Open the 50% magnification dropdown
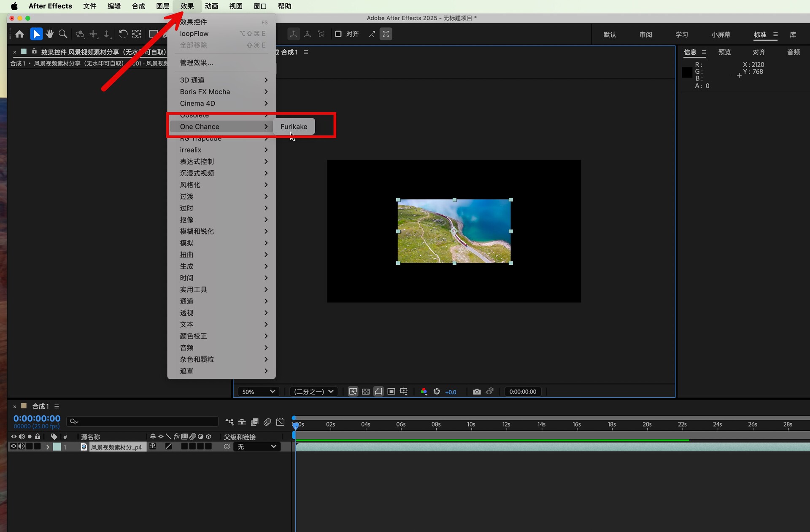Image resolution: width=810 pixels, height=532 pixels. point(259,392)
